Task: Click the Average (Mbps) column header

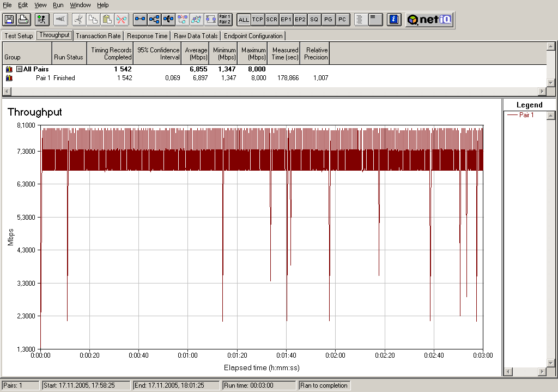Action: [x=196, y=53]
